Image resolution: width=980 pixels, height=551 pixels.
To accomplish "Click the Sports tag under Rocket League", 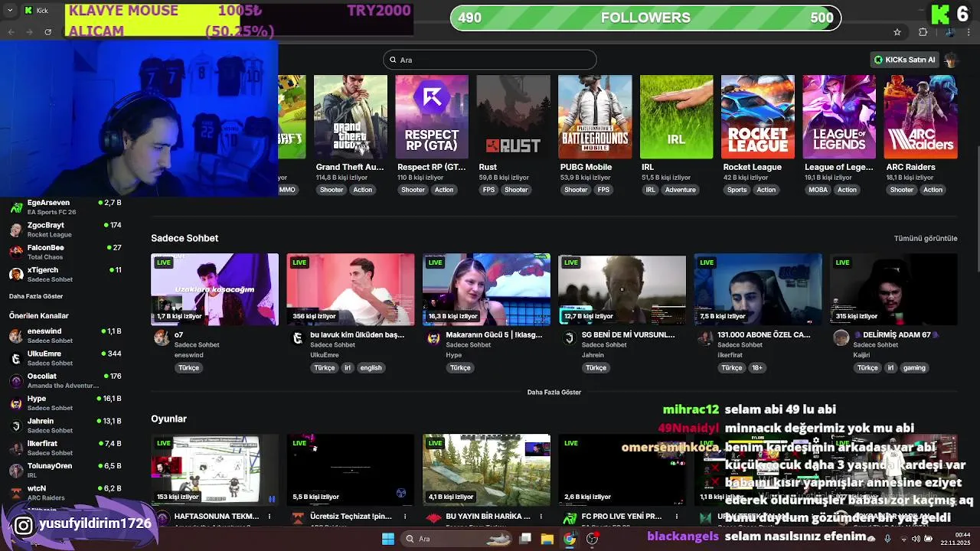I will [737, 190].
